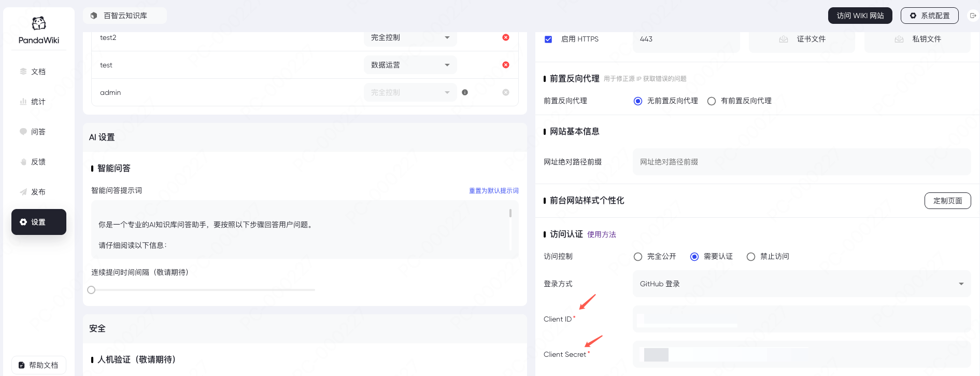
Task: Click the disabled delete icon for admin
Action: tap(506, 92)
